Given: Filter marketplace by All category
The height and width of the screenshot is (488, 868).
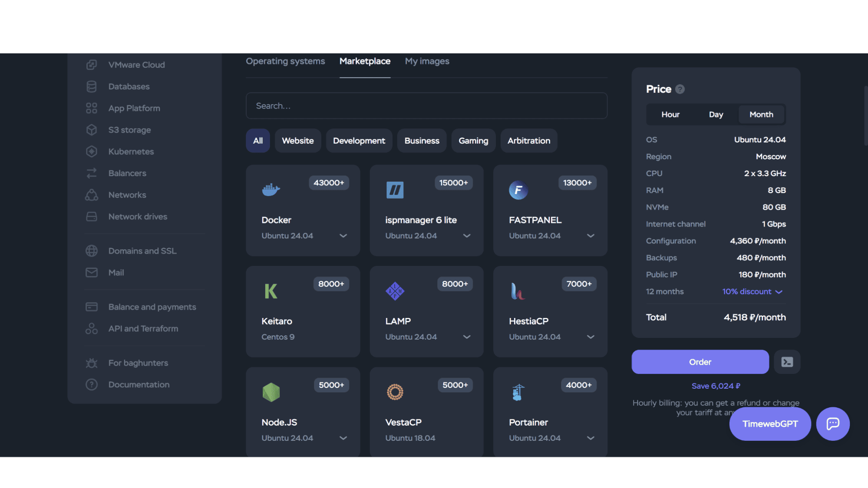Looking at the screenshot, I should click(257, 141).
